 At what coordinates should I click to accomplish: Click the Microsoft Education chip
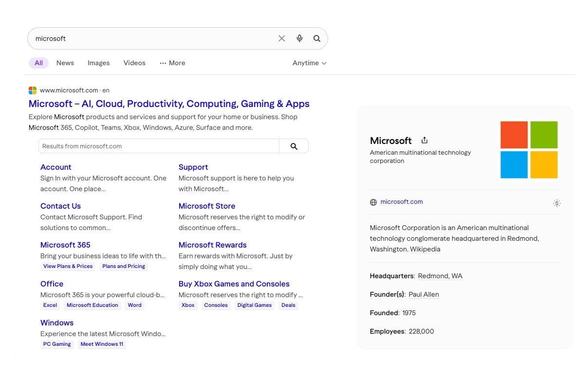92,305
